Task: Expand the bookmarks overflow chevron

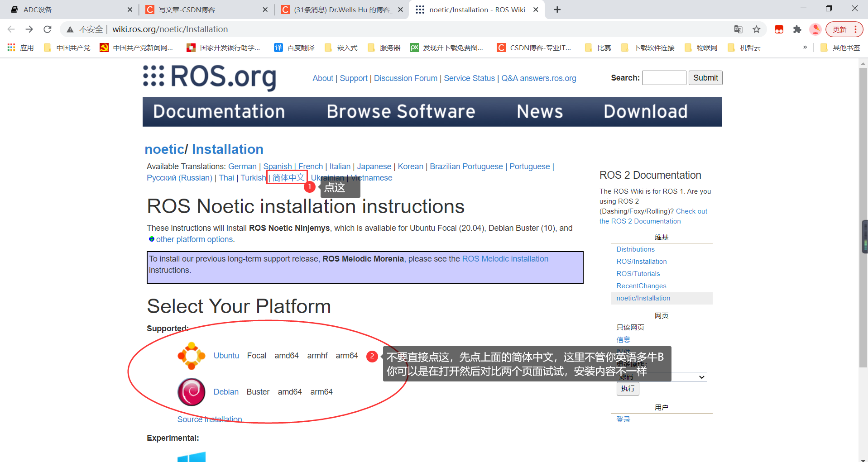Action: [805, 47]
